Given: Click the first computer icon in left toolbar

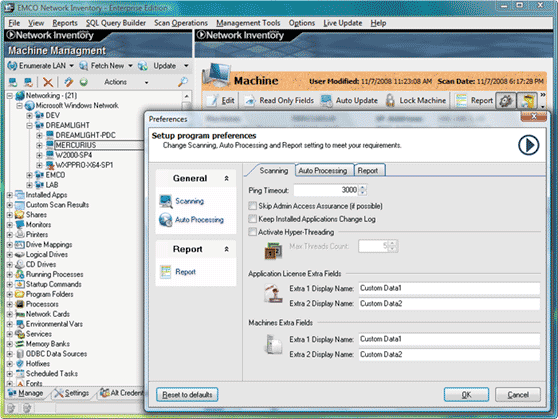Looking at the screenshot, I should pyautogui.click(x=13, y=82).
